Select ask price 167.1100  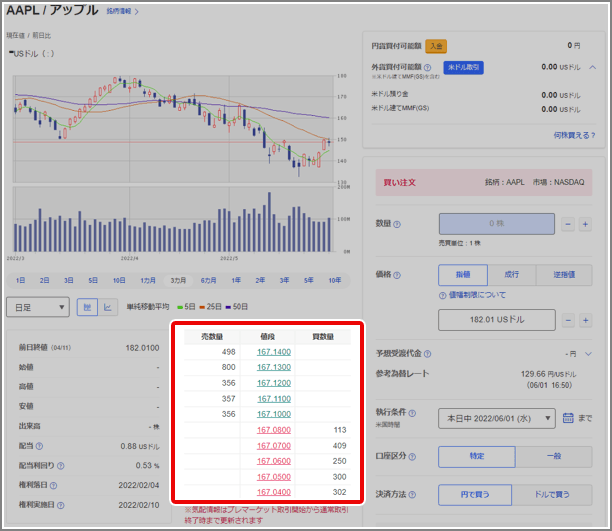click(274, 399)
